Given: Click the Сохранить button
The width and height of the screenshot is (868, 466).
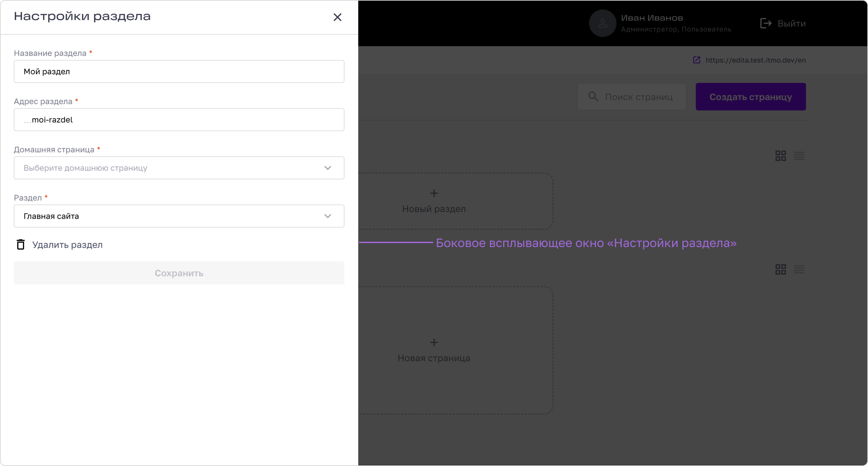Looking at the screenshot, I should tap(179, 273).
